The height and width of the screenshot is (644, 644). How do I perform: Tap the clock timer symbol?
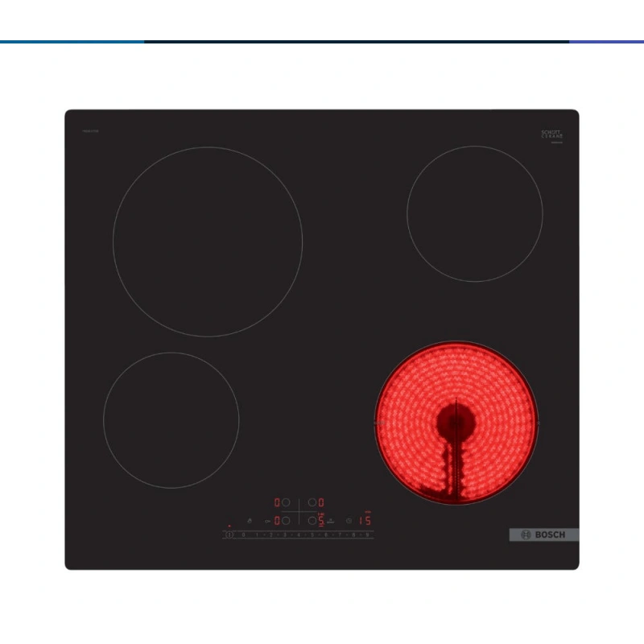pos(349,521)
